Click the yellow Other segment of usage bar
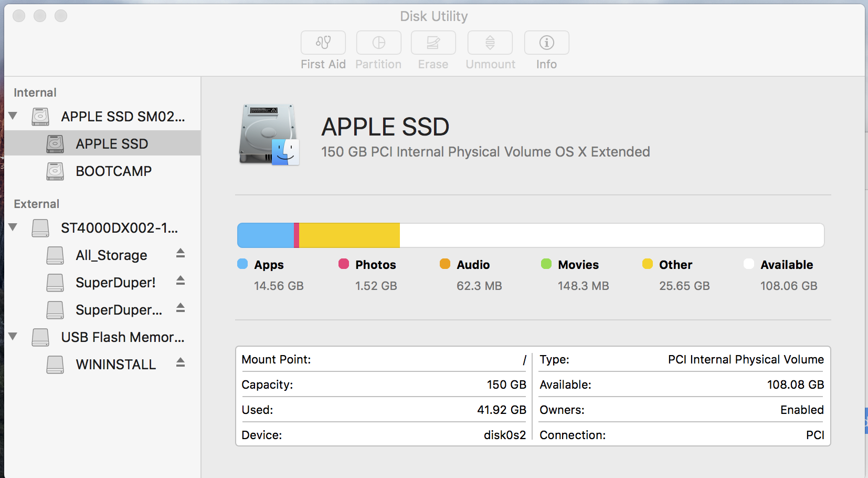This screenshot has height=478, width=868. click(x=349, y=235)
